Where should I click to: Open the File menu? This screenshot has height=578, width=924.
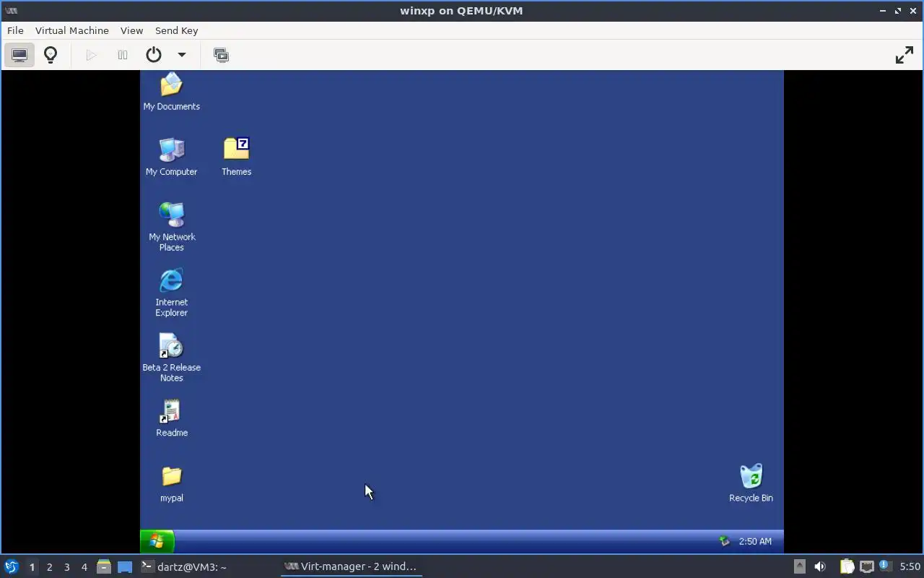click(x=15, y=30)
